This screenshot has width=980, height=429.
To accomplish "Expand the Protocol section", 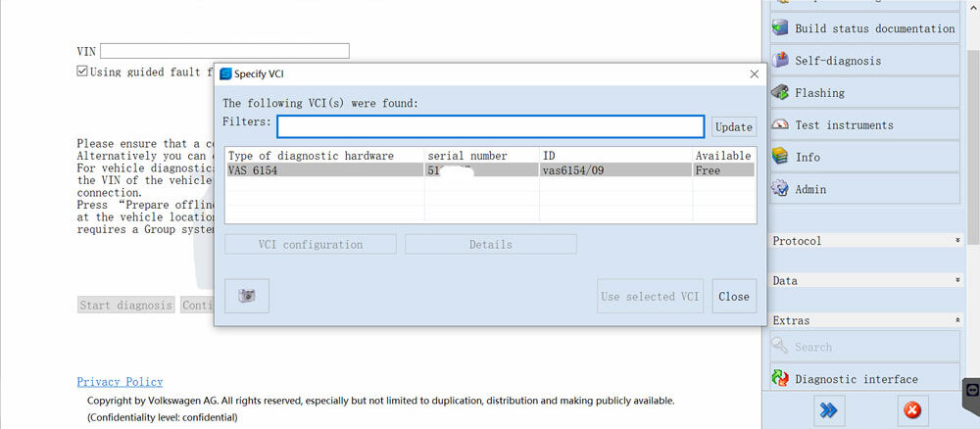I will [x=866, y=240].
